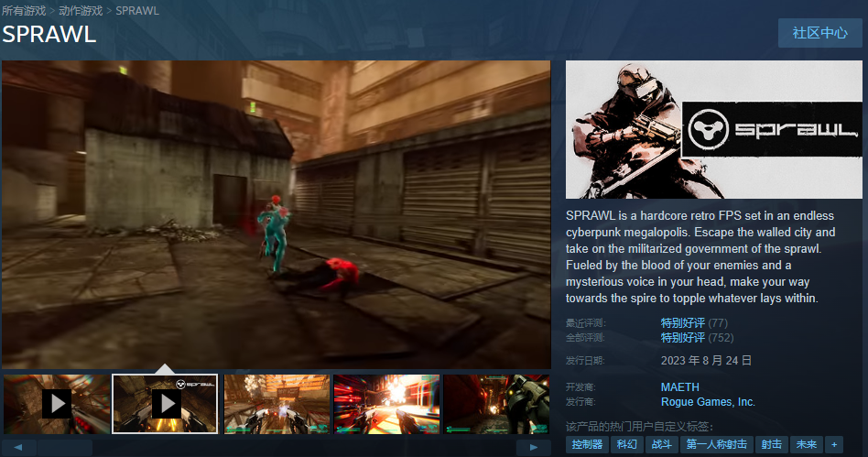The image size is (868, 457).
Task: Go to 所有游戏 breadcrumb link
Action: pos(24,10)
